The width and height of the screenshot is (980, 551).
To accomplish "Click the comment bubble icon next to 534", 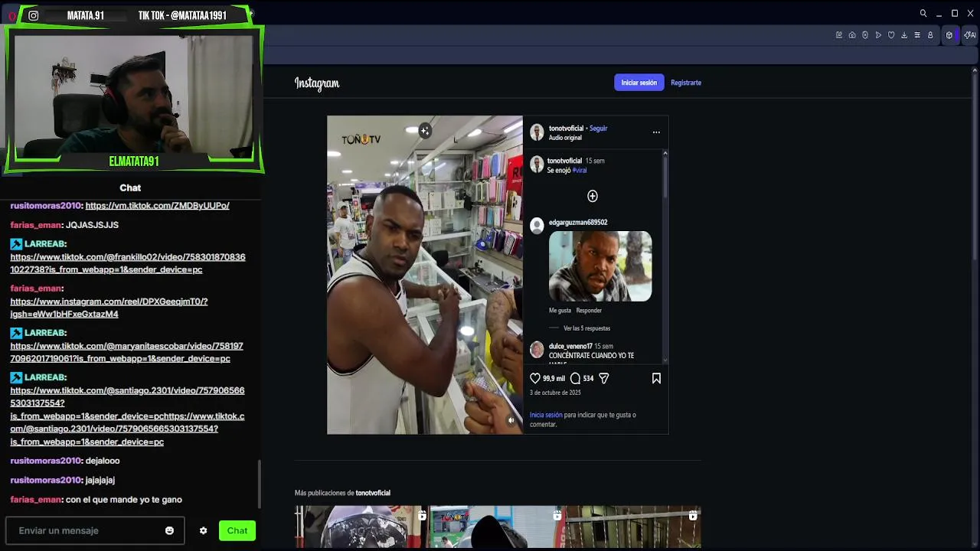I will pos(575,378).
